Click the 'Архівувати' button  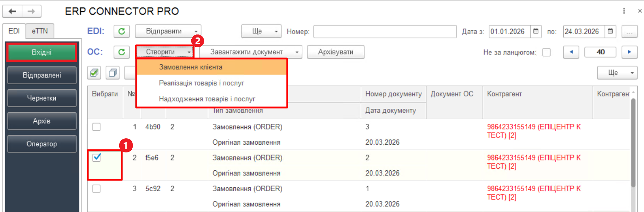pyautogui.click(x=336, y=52)
